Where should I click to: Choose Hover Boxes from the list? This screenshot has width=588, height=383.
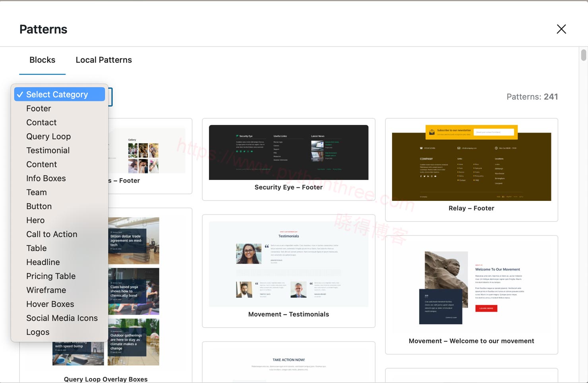coord(50,304)
